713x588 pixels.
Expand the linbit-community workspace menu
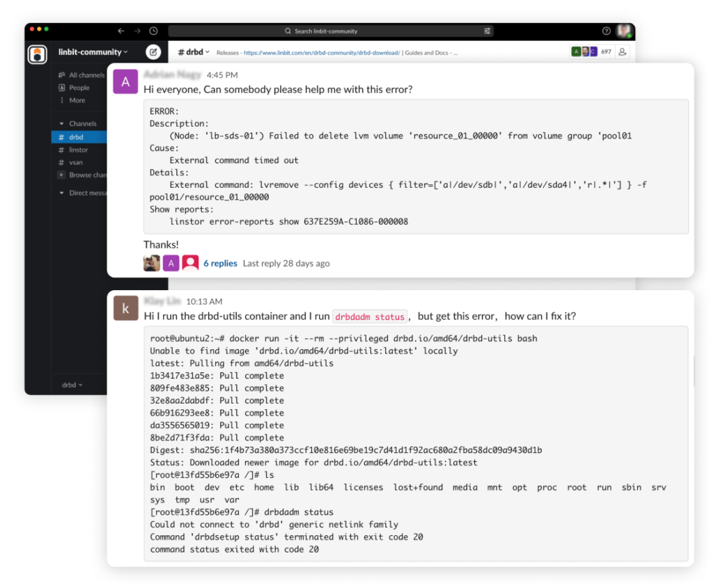click(x=93, y=52)
